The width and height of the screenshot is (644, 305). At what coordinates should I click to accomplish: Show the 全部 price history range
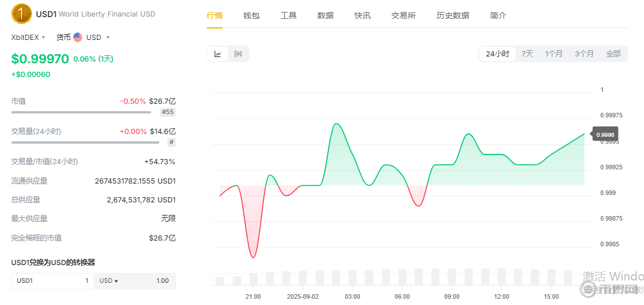click(613, 54)
